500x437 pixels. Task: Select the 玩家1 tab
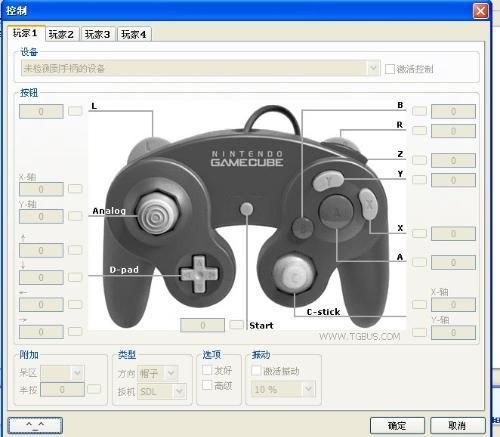[26, 33]
